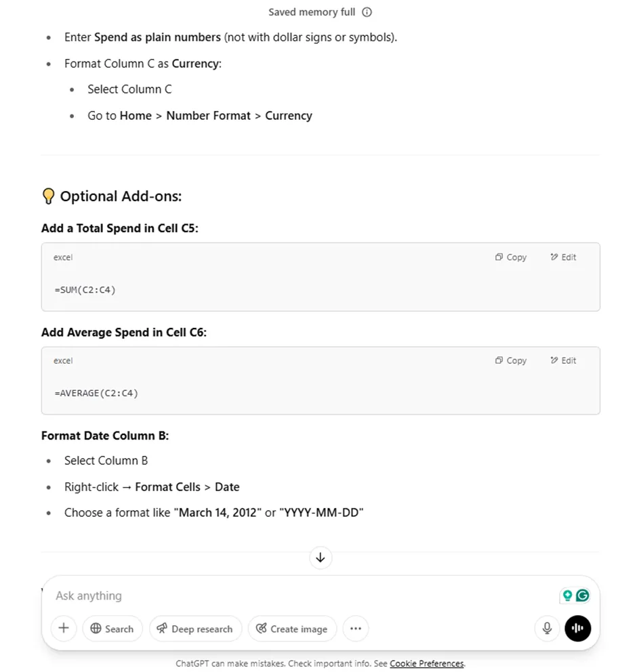This screenshot has width=637, height=672.
Task: Copy the AVERAGE formula code block
Action: (510, 360)
